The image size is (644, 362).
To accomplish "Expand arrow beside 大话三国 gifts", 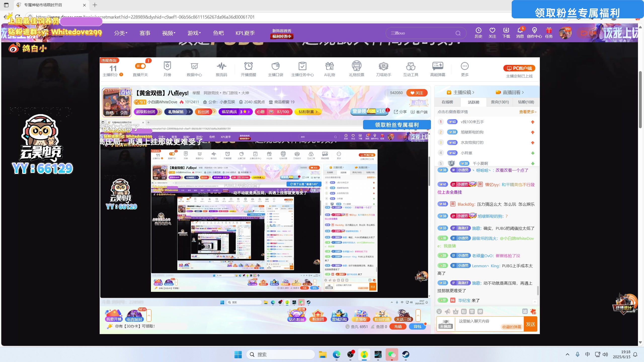I will (418, 315).
